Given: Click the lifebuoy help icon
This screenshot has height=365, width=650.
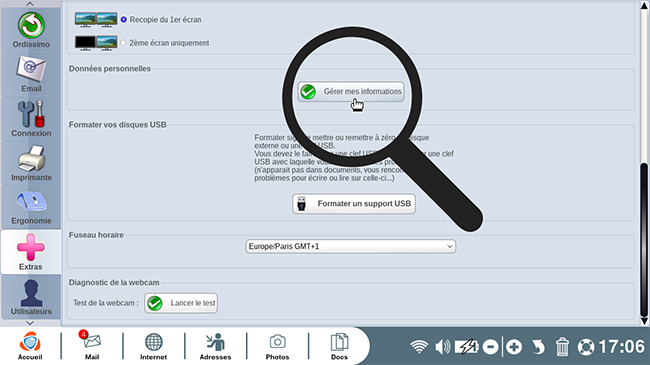Looking at the screenshot, I should (x=586, y=347).
